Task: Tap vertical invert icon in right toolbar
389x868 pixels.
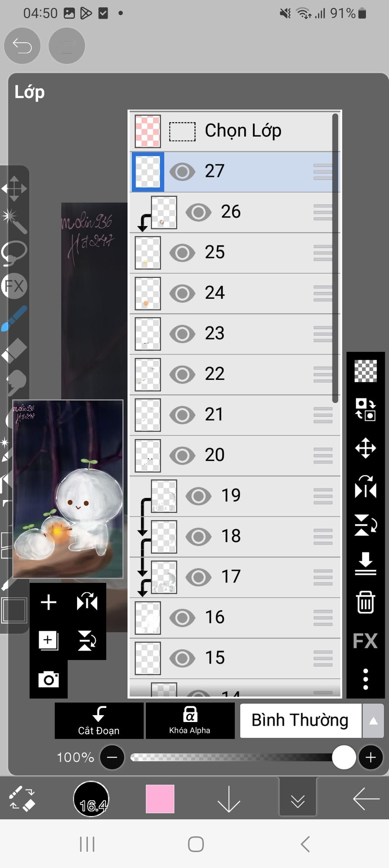Action: click(x=365, y=525)
